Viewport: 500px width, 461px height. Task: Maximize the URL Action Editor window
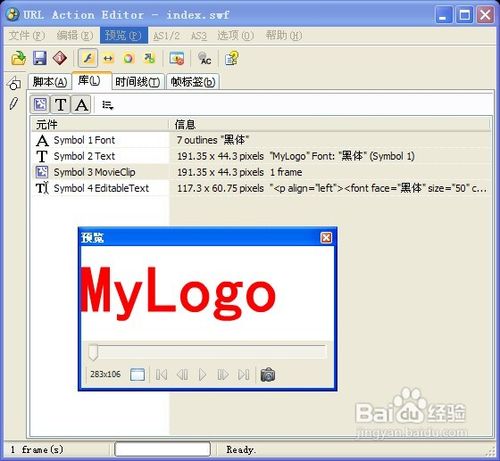(464, 15)
